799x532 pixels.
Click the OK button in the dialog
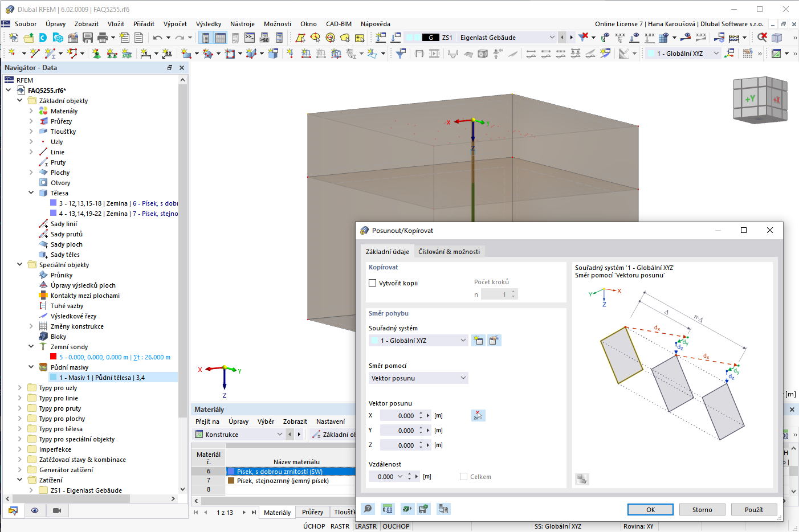[650, 510]
